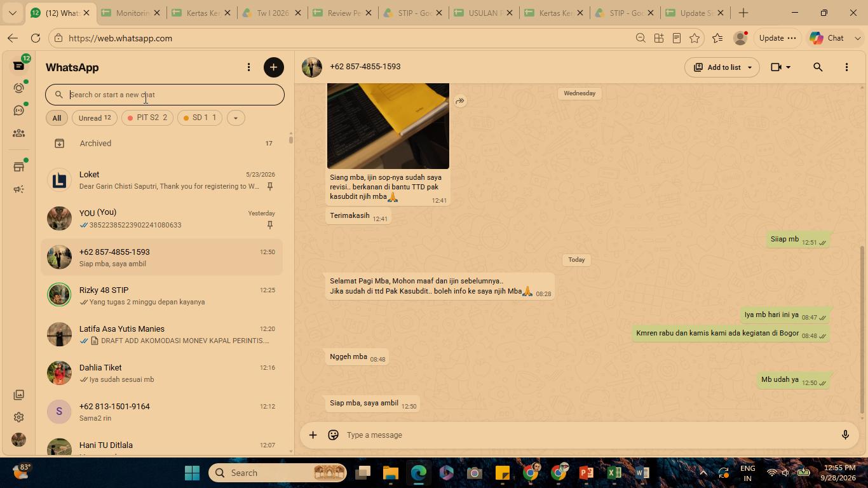Click the search or start new chat field
Image resolution: width=868 pixels, height=488 pixels.
click(165, 95)
